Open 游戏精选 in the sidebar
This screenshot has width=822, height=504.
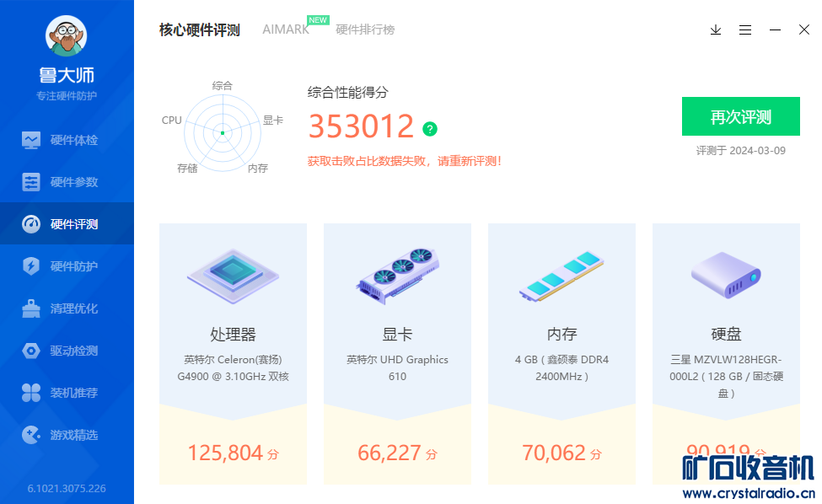tap(67, 435)
